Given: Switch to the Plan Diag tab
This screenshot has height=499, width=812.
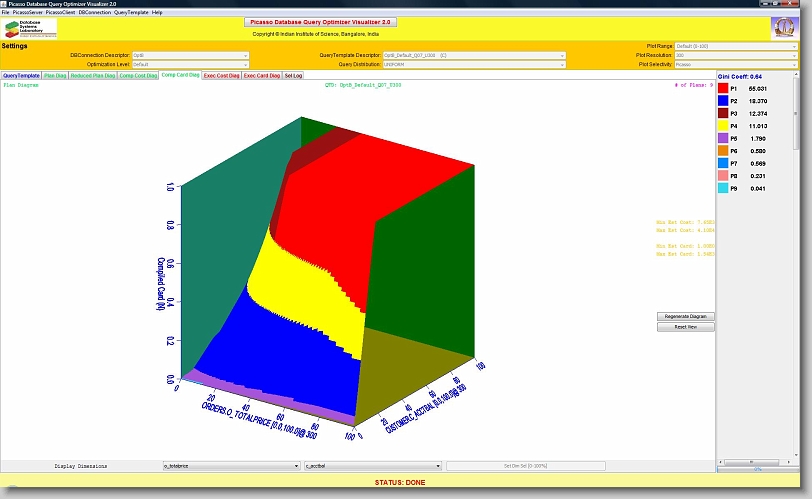Looking at the screenshot, I should pos(55,75).
